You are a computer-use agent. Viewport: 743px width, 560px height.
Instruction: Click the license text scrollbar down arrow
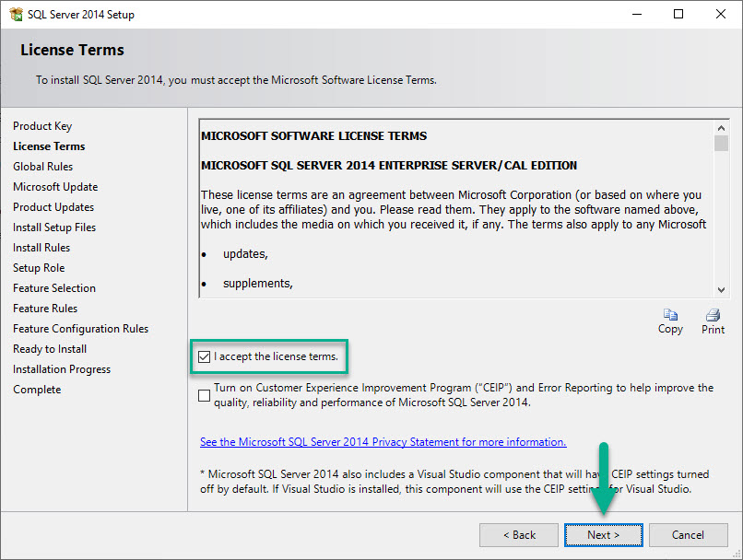coord(721,290)
